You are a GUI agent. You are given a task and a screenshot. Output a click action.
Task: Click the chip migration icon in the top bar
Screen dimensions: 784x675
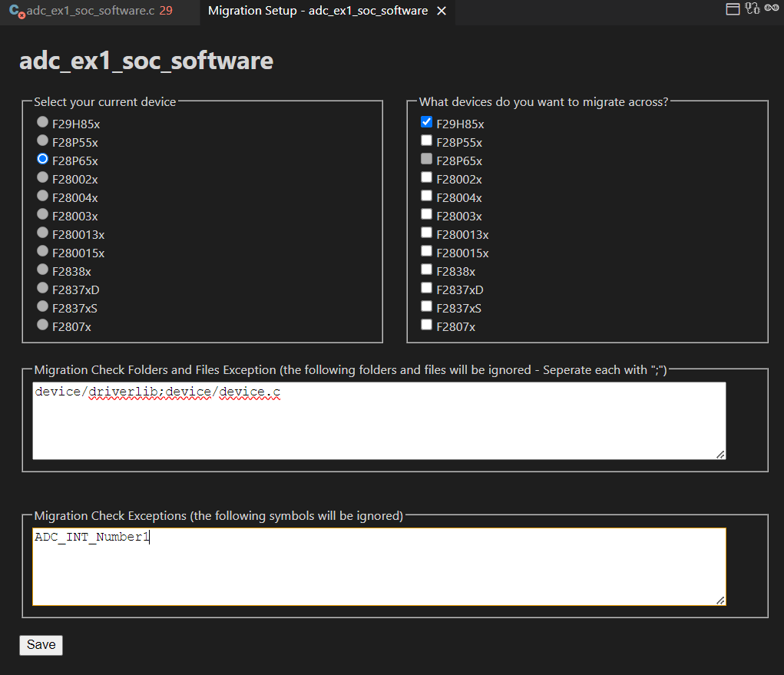tap(753, 9)
